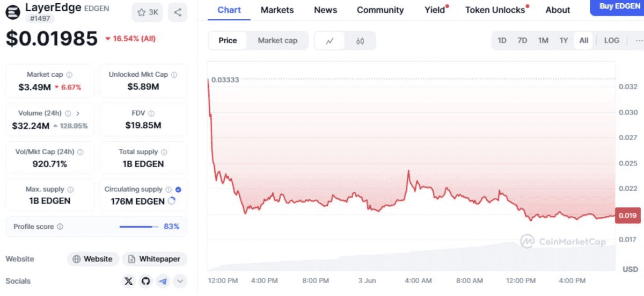Open info icon beside Profile score

click(60, 227)
